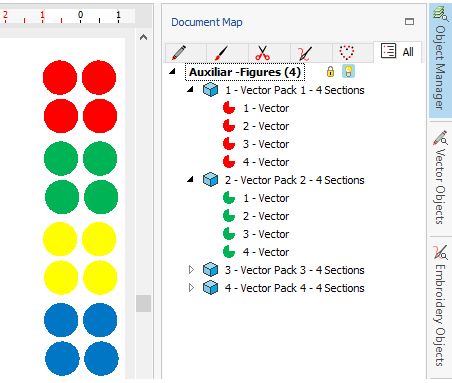Collapse Vector Pack 2 node
Image resolution: width=452 pixels, height=383 pixels.
click(x=190, y=179)
